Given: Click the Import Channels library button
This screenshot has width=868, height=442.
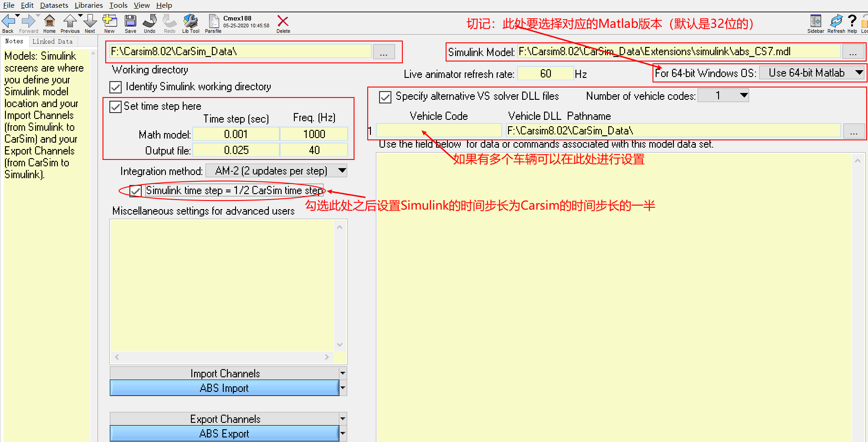Looking at the screenshot, I should (x=225, y=373).
